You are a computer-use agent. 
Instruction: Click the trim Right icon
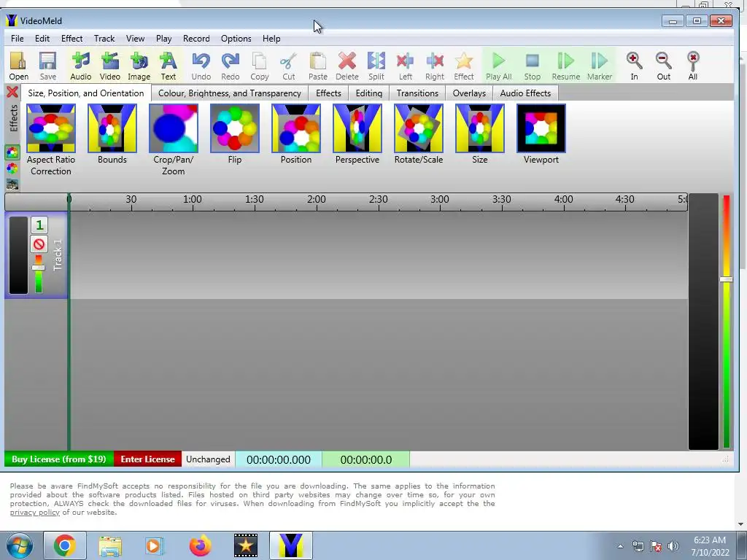(435, 66)
